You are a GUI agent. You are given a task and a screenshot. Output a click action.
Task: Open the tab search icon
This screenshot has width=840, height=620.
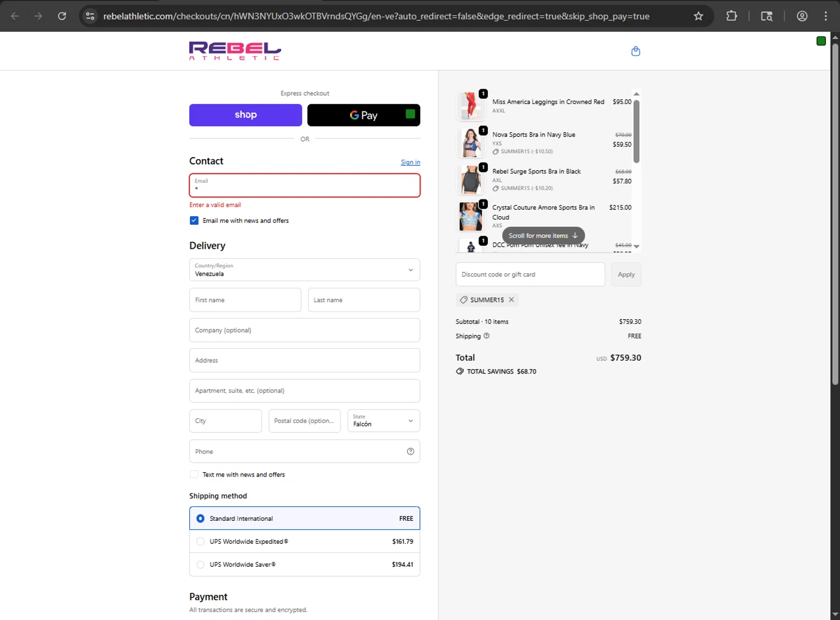[767, 16]
